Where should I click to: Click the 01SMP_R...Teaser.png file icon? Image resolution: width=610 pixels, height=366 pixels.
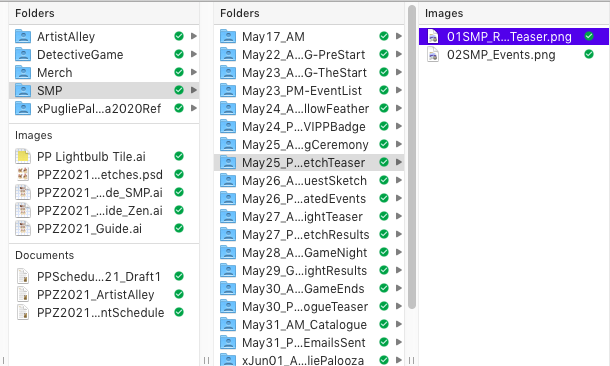point(433,37)
